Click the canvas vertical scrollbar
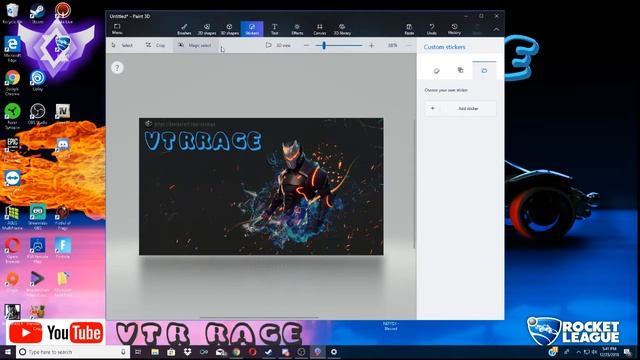 click(414, 184)
